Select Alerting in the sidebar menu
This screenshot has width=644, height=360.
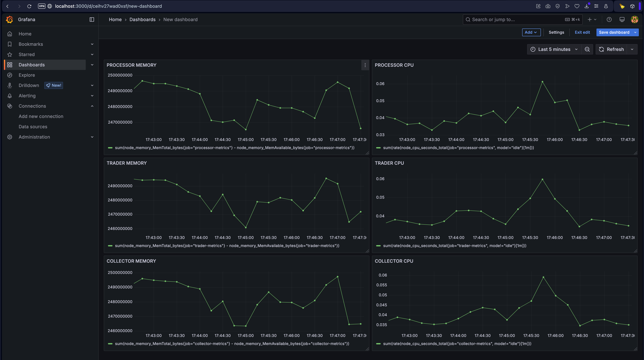coord(27,96)
